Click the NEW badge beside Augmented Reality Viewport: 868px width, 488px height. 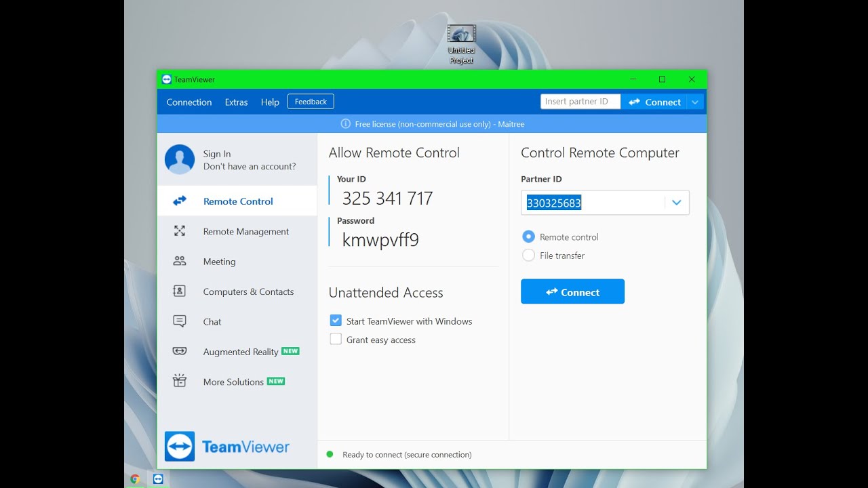(x=290, y=351)
